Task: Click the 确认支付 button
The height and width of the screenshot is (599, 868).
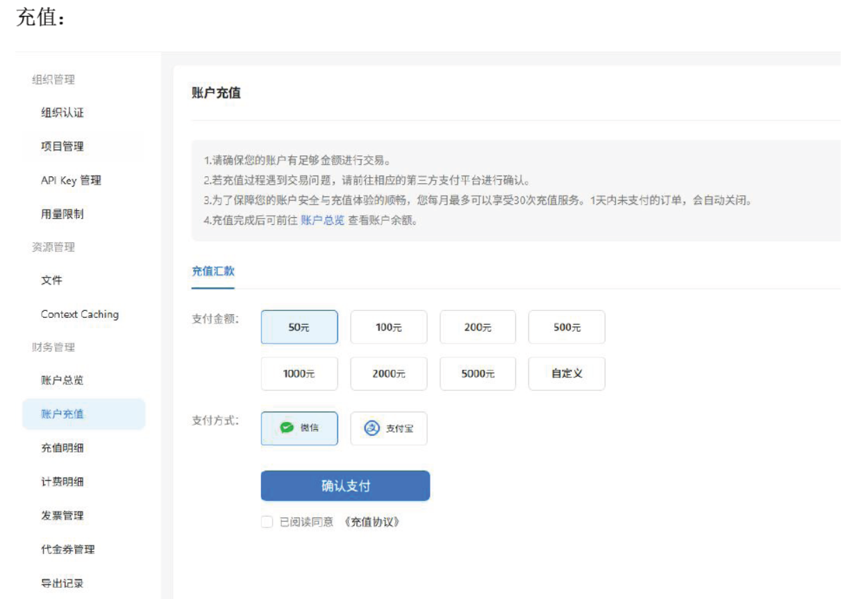Action: pos(345,486)
